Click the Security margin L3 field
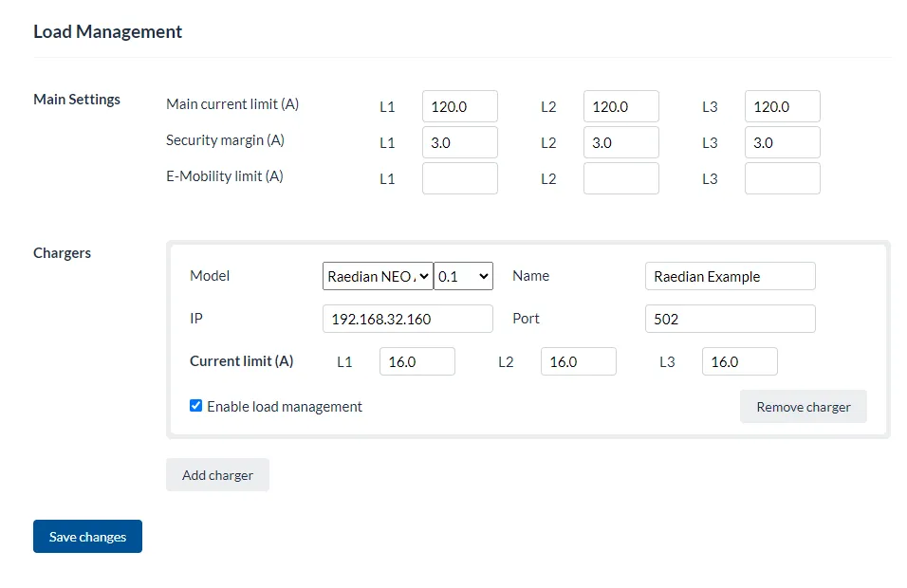Screen dimensions: 907x588 (x=783, y=142)
